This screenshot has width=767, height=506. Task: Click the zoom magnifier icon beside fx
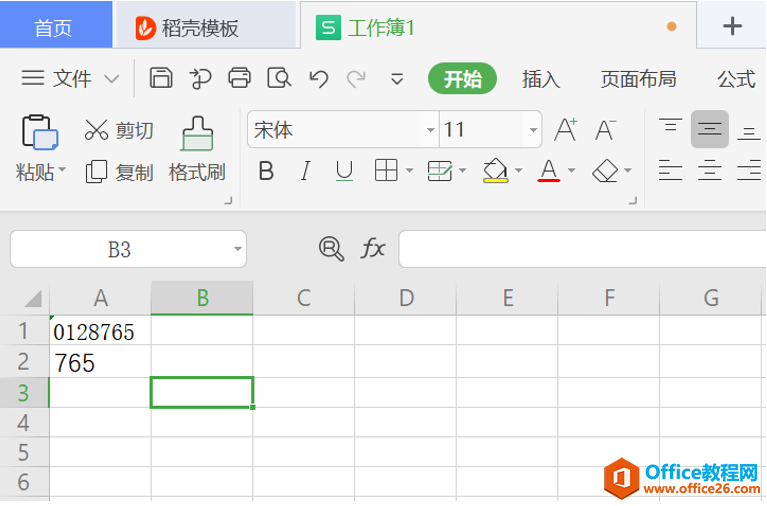[332, 248]
